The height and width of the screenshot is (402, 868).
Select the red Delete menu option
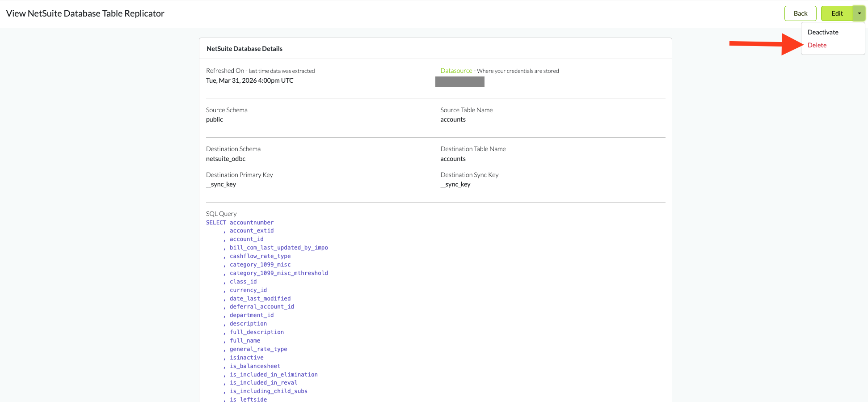click(817, 45)
